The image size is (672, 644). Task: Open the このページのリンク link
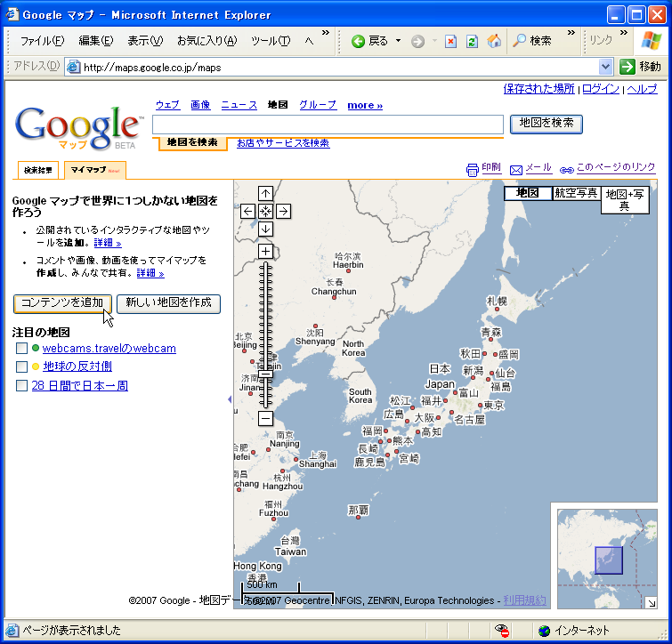616,167
